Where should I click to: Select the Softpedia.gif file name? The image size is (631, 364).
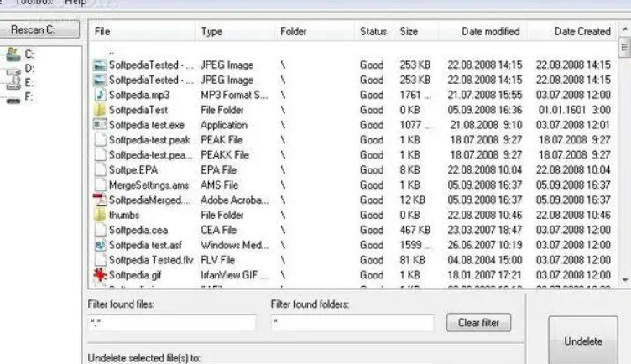135,275
